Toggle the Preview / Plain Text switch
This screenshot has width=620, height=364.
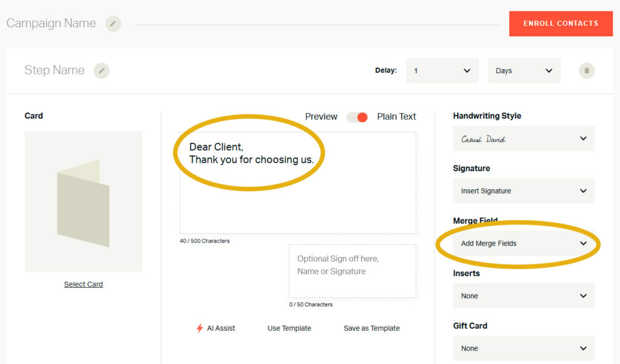tap(357, 117)
